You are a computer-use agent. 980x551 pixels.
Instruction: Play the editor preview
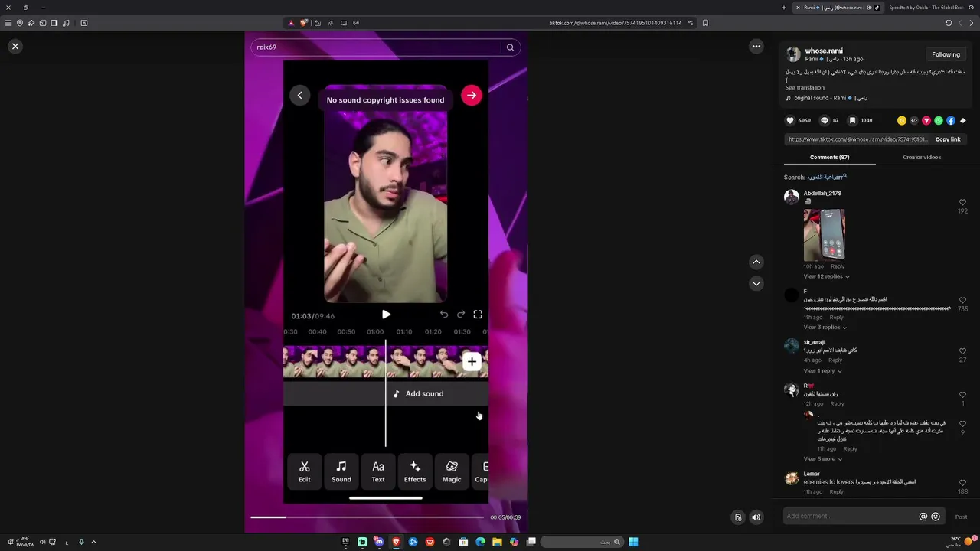(386, 315)
